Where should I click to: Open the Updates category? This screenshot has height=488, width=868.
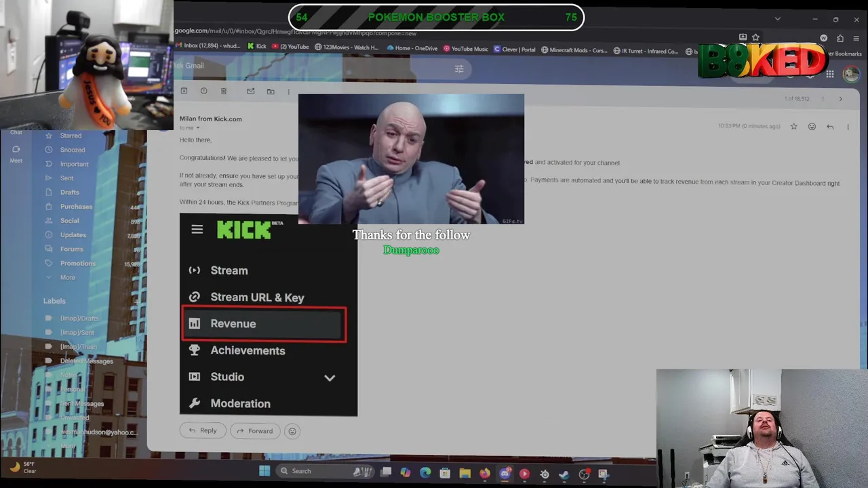click(x=73, y=235)
